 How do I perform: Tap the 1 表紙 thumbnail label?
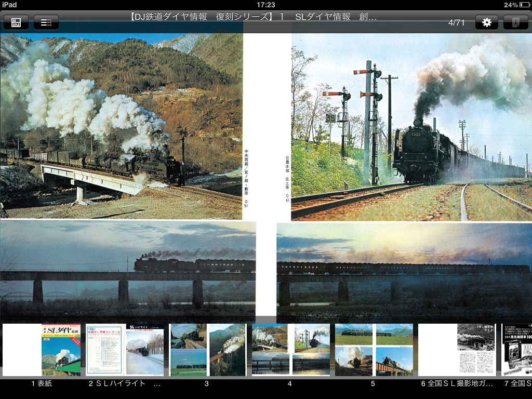42,384
